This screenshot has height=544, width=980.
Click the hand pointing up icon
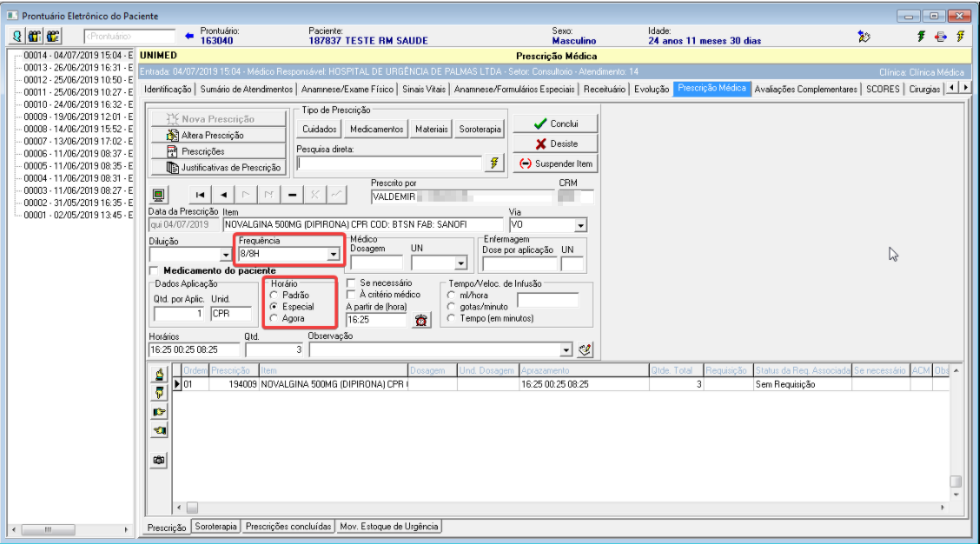pos(159,374)
